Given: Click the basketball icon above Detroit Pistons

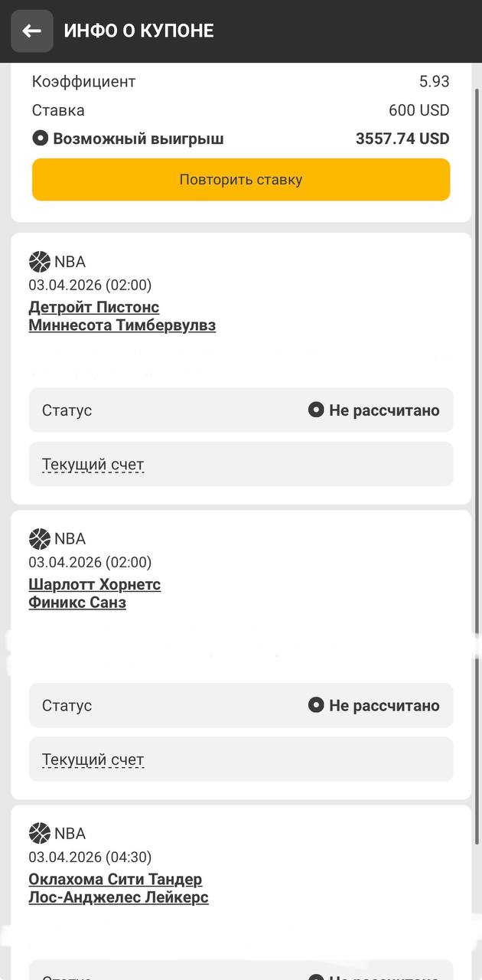Looking at the screenshot, I should tap(39, 262).
